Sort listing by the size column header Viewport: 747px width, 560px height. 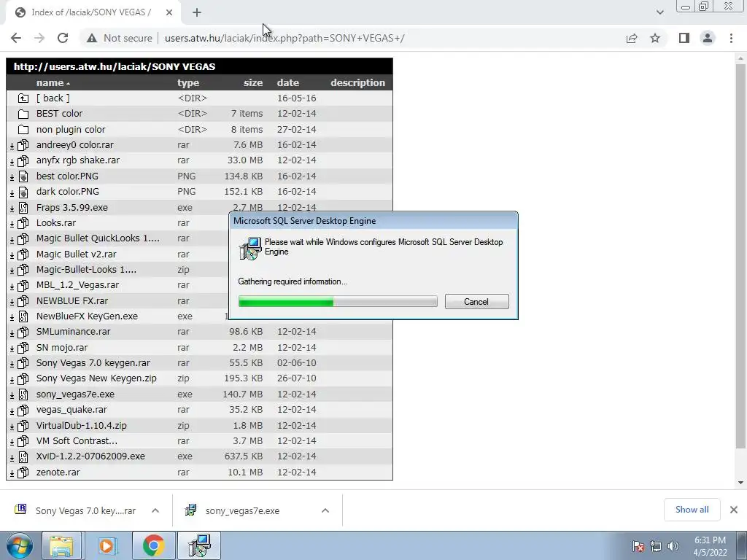pyautogui.click(x=253, y=83)
